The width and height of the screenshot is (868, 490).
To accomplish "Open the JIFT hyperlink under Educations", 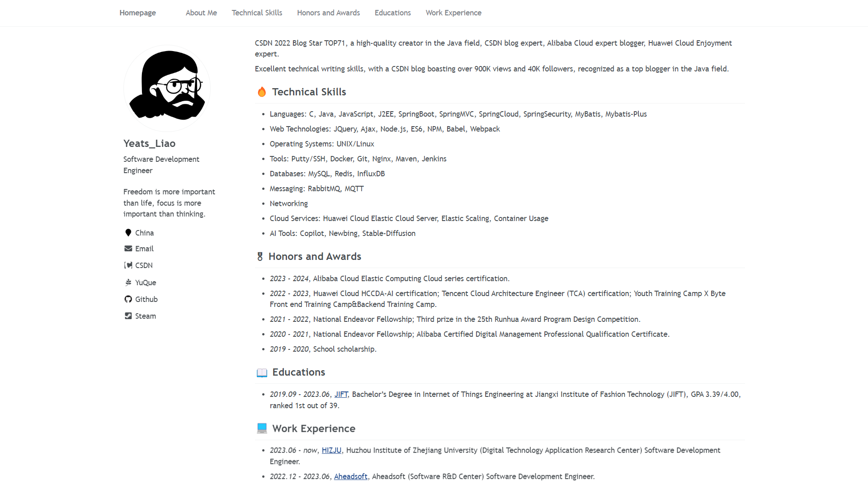I will (341, 394).
